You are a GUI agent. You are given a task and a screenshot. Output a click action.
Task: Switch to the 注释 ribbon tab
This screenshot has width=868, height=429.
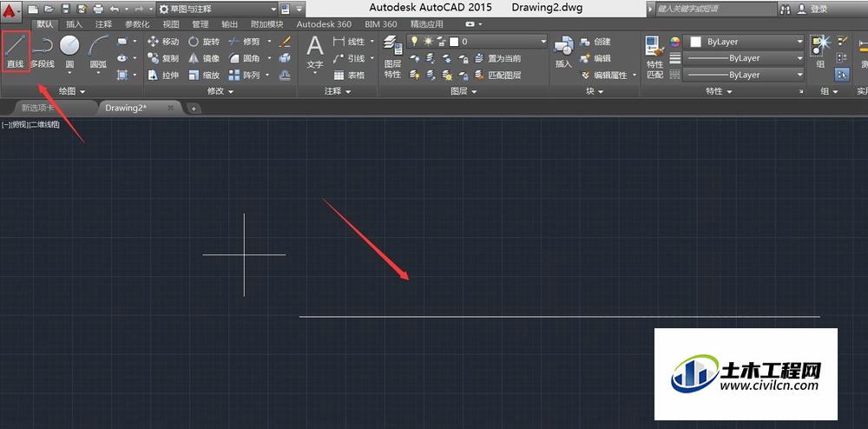103,24
